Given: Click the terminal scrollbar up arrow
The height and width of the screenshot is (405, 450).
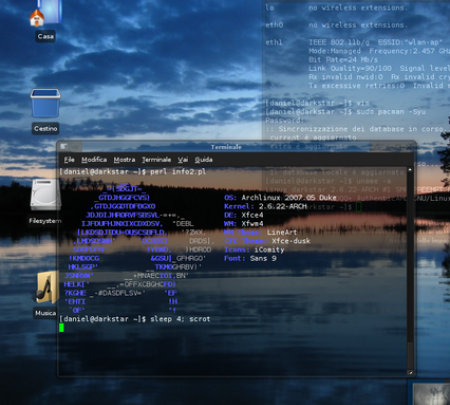Looking at the screenshot, I should (x=410, y=170).
